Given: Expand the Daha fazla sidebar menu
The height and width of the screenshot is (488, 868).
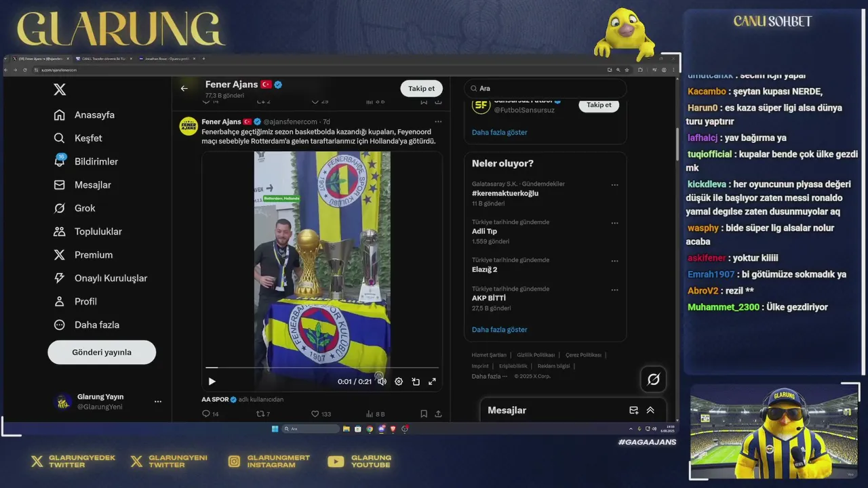Looking at the screenshot, I should pyautogui.click(x=87, y=325).
